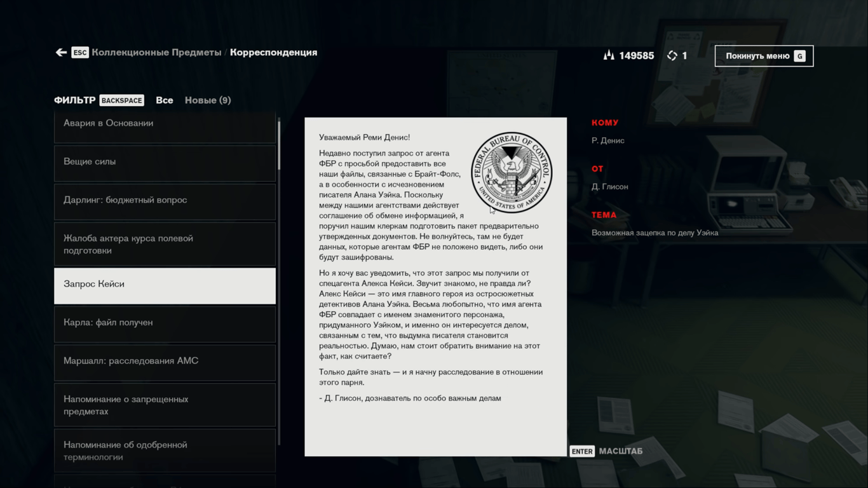Click the "Масштаб" zoom label
Image resolution: width=868 pixels, height=488 pixels.
620,451
